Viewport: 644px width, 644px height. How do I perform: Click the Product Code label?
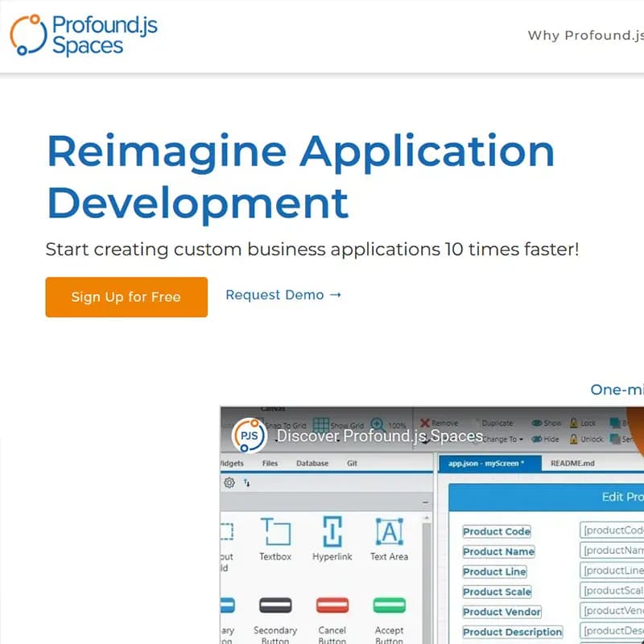tap(497, 531)
